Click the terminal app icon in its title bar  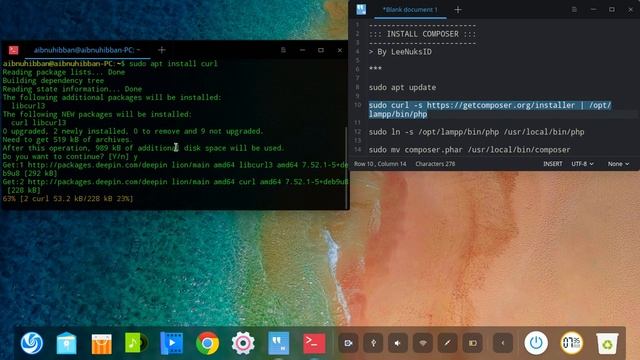[x=13, y=50]
